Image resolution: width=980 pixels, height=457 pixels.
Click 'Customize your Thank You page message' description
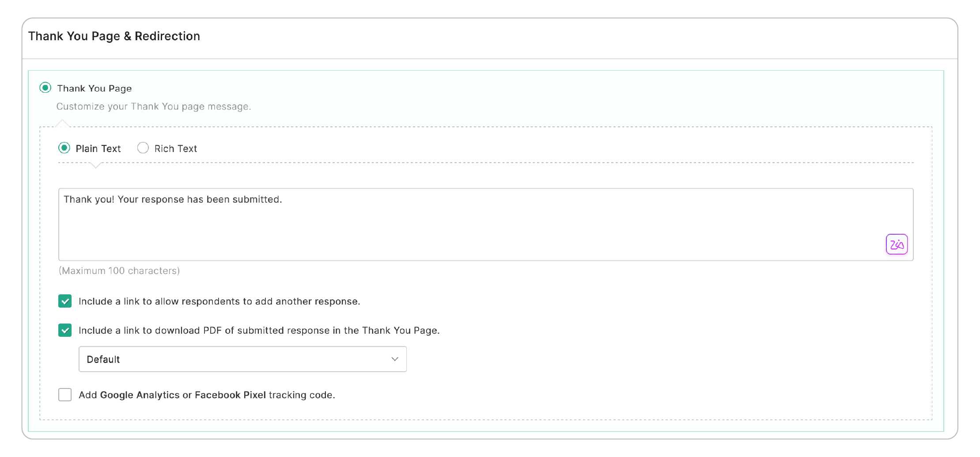click(x=153, y=107)
